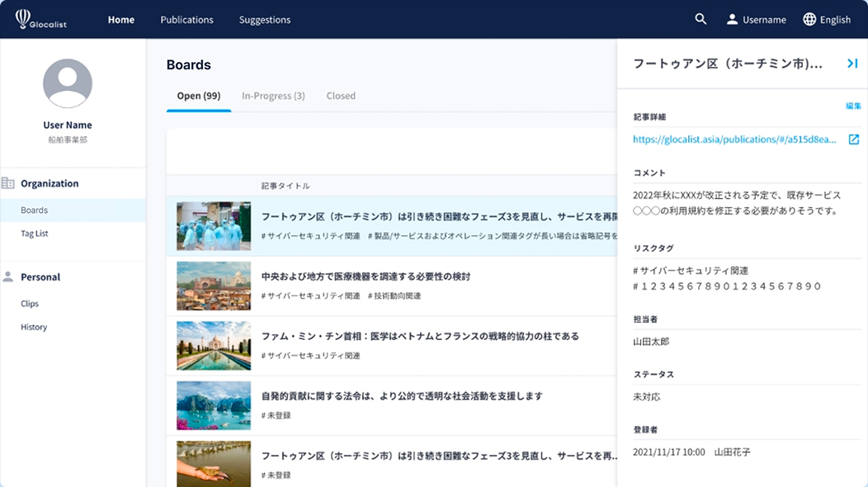
Task: Switch to the In-Progress (3) tab
Action: (271, 96)
